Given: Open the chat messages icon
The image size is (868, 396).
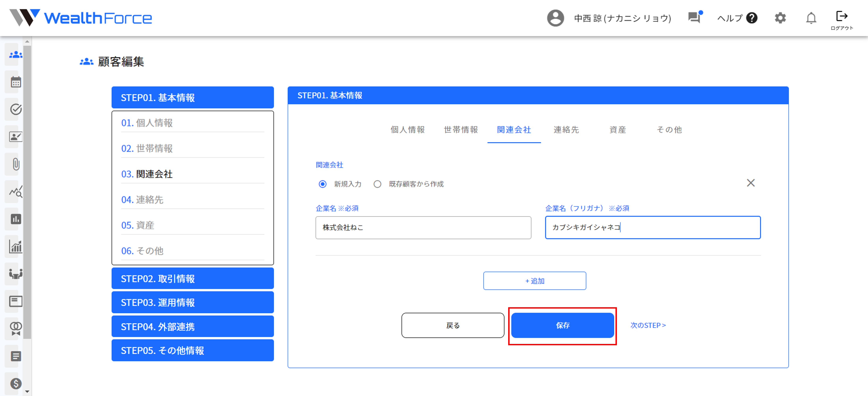Looking at the screenshot, I should tap(695, 17).
